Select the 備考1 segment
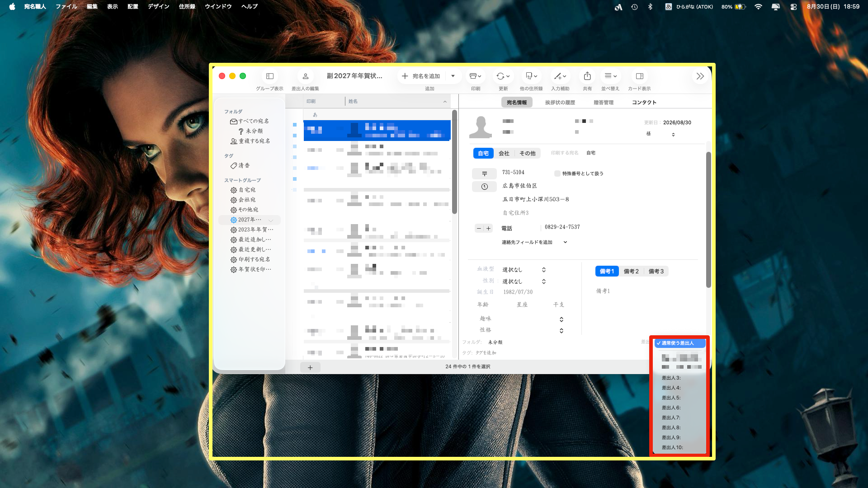868x488 pixels. pyautogui.click(x=607, y=271)
